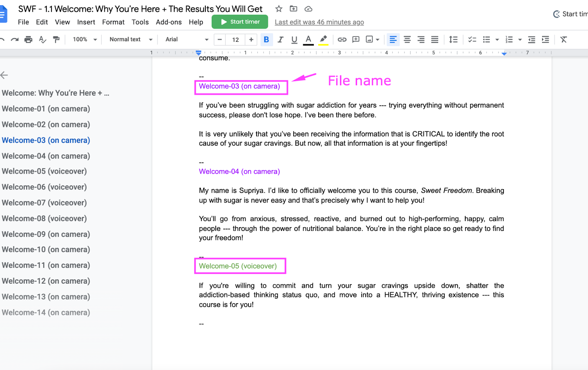588x370 pixels.
Task: Add a comment using toolbar icon
Action: coord(356,40)
